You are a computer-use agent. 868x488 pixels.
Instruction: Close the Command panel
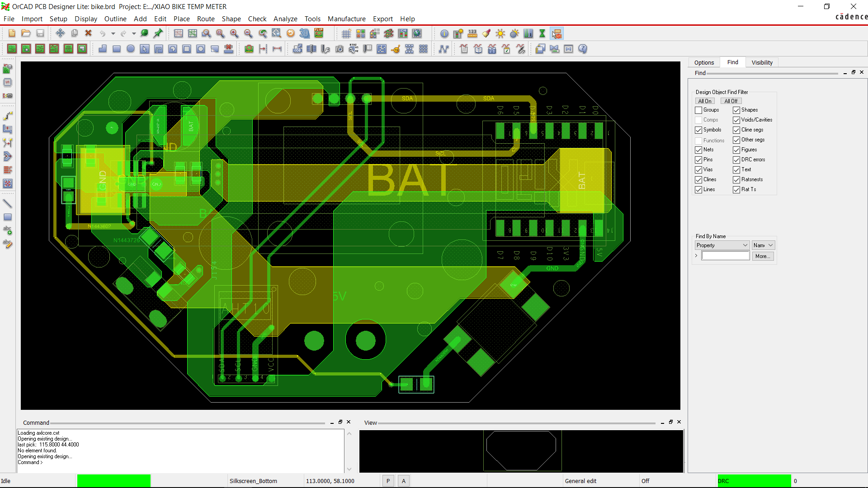tap(349, 422)
